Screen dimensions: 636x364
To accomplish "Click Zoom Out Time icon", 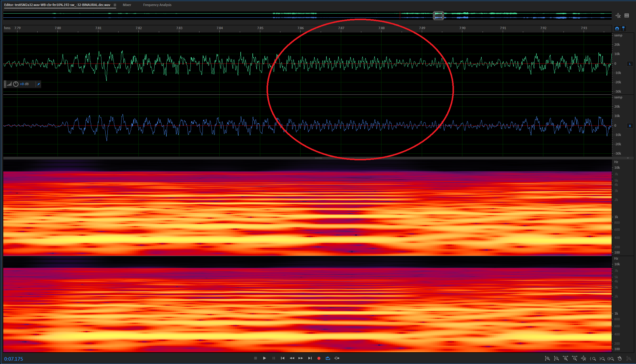I will pyautogui.click(x=575, y=359).
